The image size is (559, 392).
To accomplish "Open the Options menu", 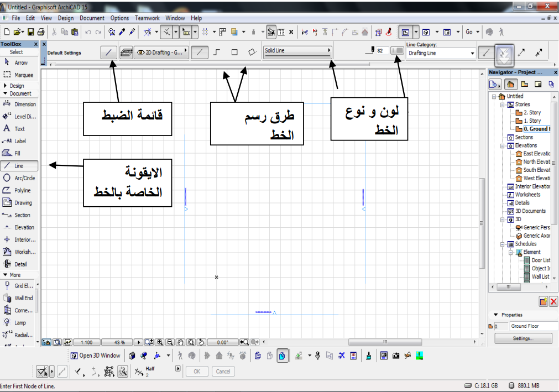I will click(119, 18).
